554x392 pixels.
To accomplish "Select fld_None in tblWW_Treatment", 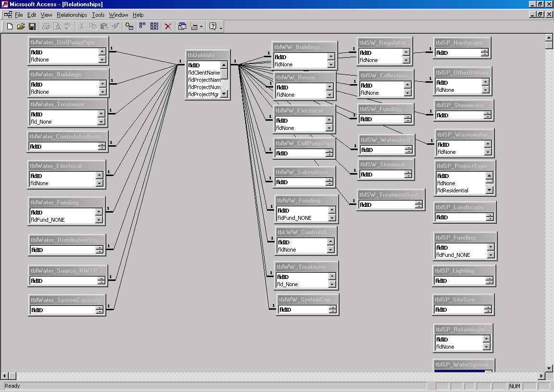I will pyautogui.click(x=302, y=285).
